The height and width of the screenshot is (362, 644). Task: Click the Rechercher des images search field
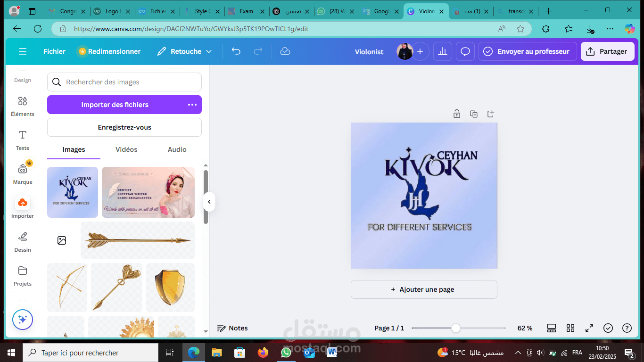(x=124, y=82)
